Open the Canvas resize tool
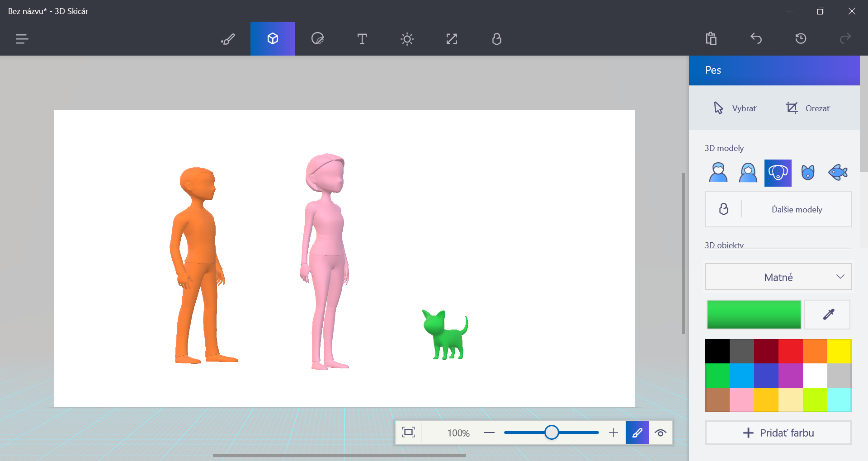The width and height of the screenshot is (868, 461). pos(452,39)
